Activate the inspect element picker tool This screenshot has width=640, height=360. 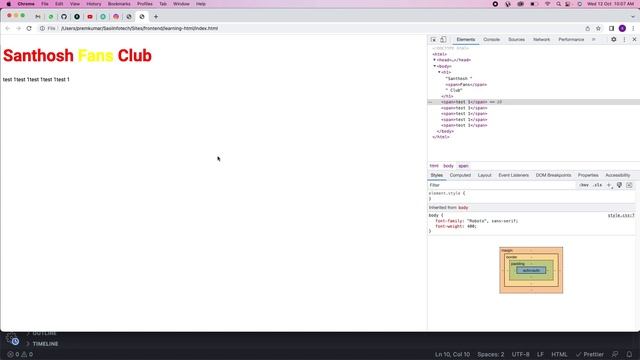click(x=433, y=40)
